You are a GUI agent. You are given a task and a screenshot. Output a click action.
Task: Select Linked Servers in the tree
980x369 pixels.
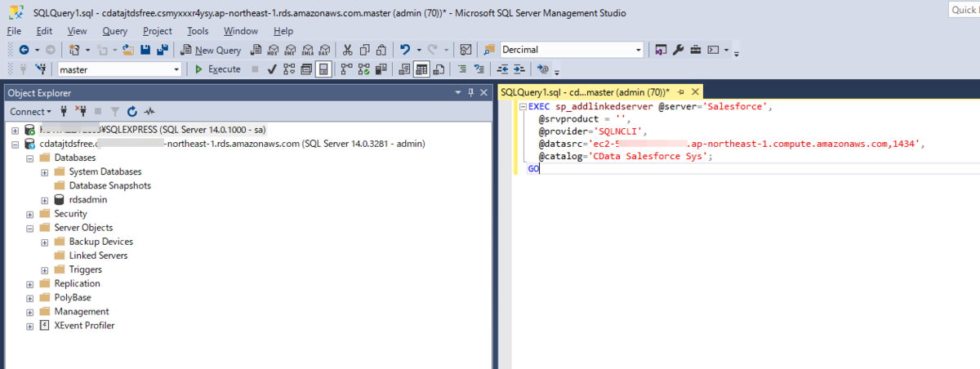click(98, 256)
